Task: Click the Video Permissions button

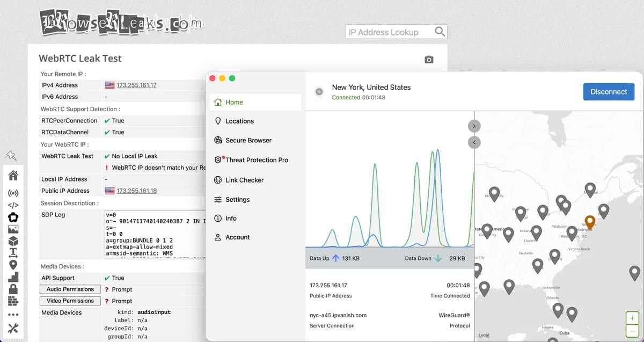Action: pos(70,301)
